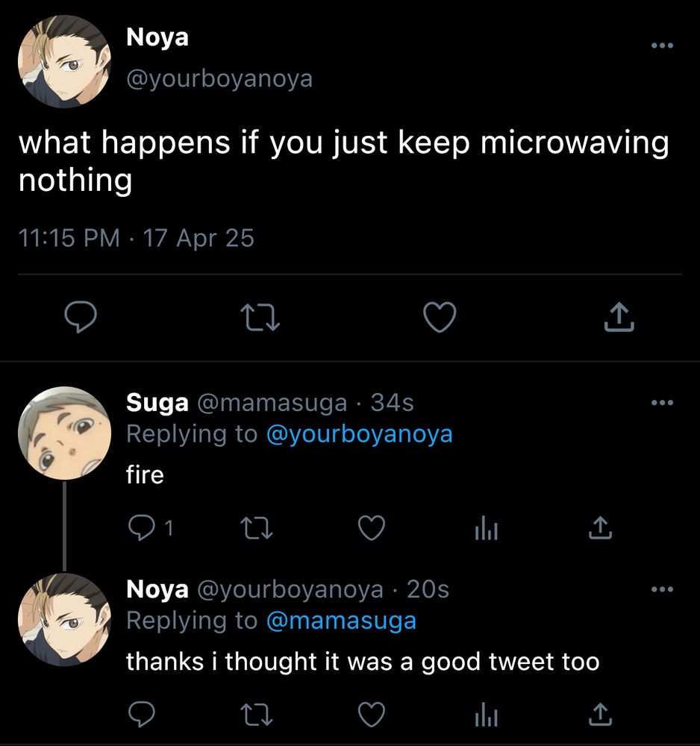Click the reply icon on the bottom reply

pyautogui.click(x=143, y=715)
